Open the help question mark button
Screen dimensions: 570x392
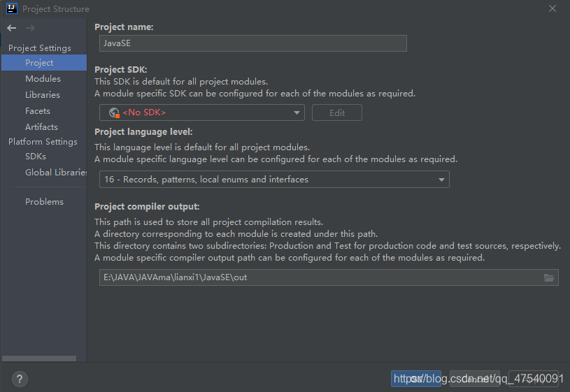pyautogui.click(x=20, y=379)
